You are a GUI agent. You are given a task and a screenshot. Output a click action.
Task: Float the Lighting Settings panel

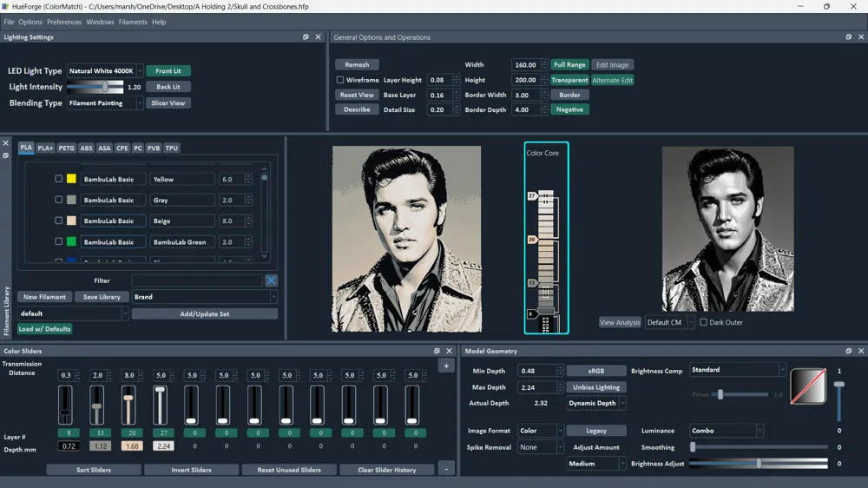pos(306,37)
